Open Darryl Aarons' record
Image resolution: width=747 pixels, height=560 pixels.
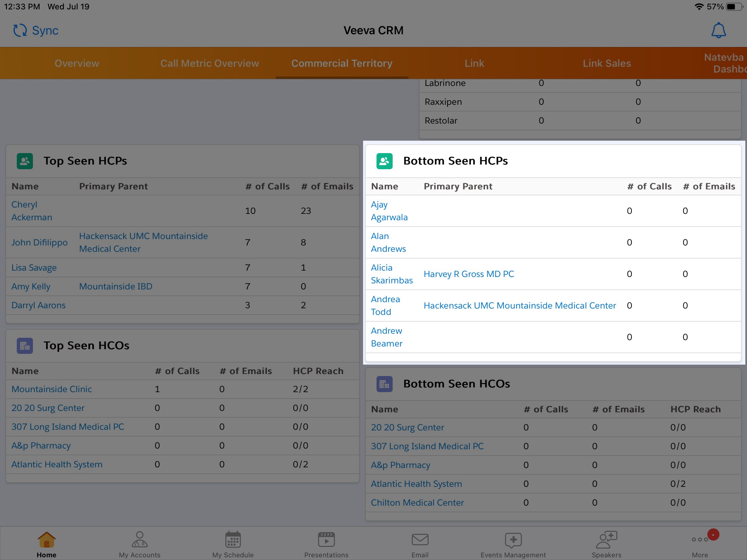pyautogui.click(x=39, y=305)
